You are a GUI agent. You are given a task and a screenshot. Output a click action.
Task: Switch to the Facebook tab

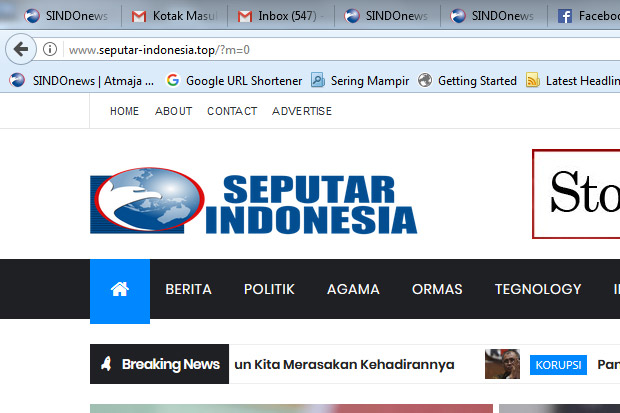point(584,16)
